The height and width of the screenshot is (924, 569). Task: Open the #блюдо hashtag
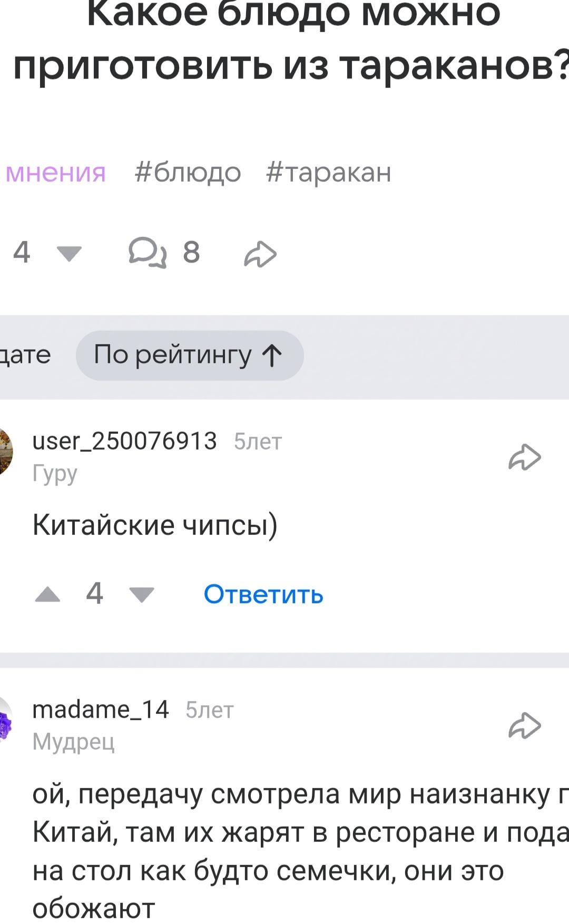(188, 173)
